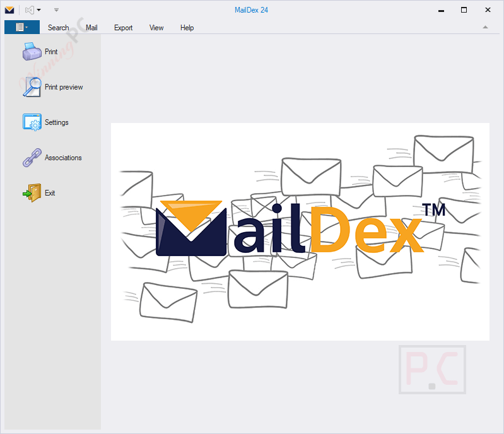Click the Associations chain link icon
Screen dimensions: 504x434
point(32,158)
